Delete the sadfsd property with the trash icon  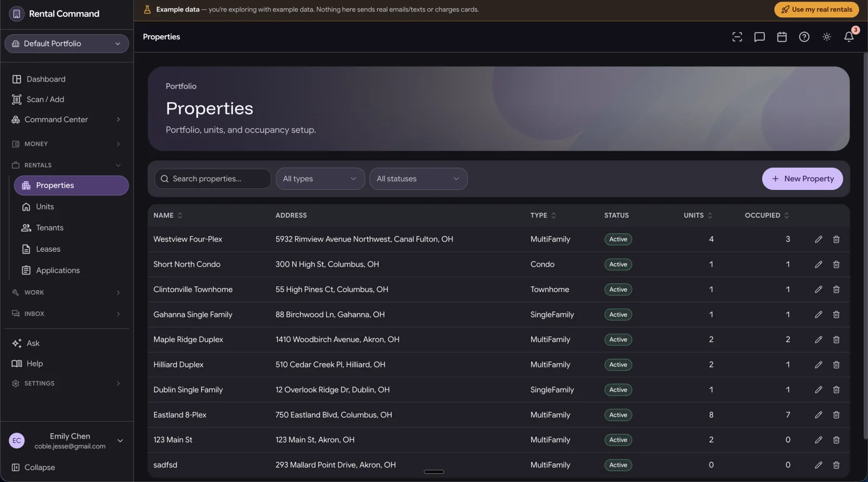[837, 465]
